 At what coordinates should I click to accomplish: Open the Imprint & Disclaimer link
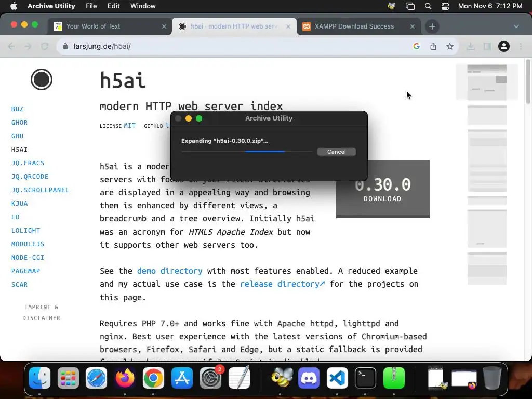pyautogui.click(x=42, y=312)
